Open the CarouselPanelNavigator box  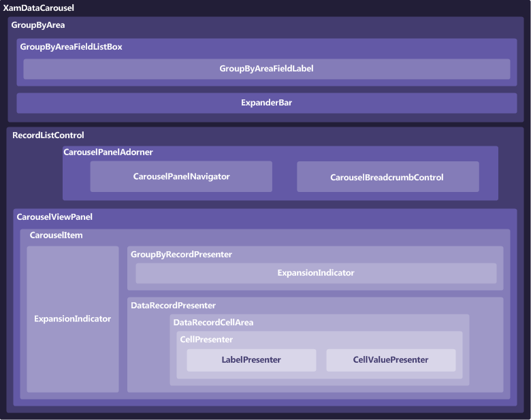(181, 176)
